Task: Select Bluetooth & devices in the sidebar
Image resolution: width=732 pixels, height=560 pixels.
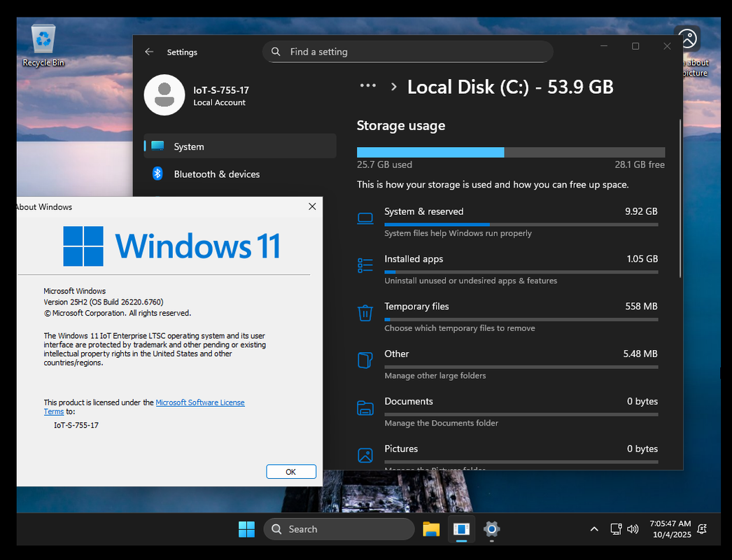Action: click(240, 174)
